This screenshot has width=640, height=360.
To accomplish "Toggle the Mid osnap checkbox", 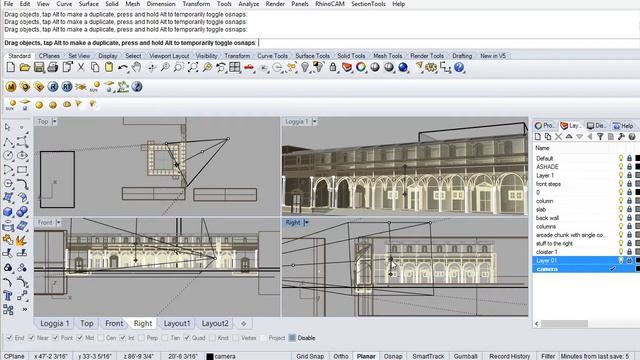I will pyautogui.click(x=80, y=338).
